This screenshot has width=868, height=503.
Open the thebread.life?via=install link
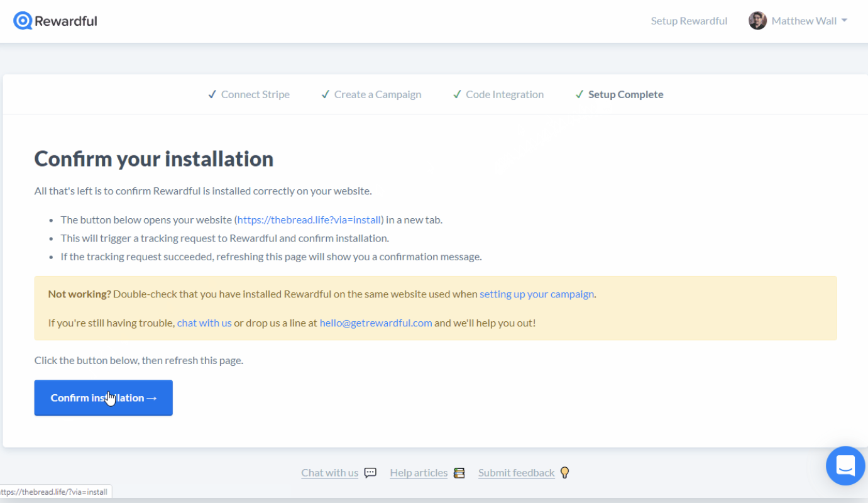coord(309,220)
